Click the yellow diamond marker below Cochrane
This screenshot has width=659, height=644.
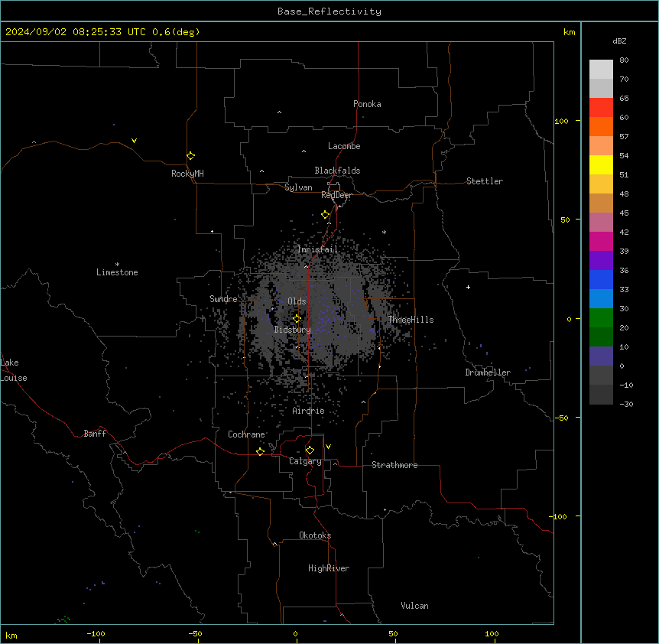[260, 451]
